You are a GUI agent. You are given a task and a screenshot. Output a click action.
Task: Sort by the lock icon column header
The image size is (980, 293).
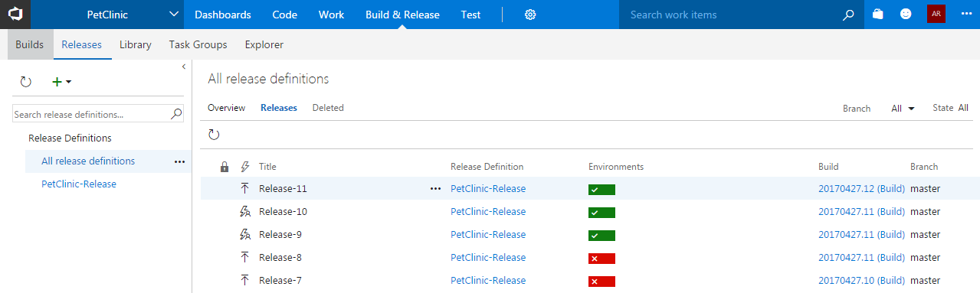[225, 166]
